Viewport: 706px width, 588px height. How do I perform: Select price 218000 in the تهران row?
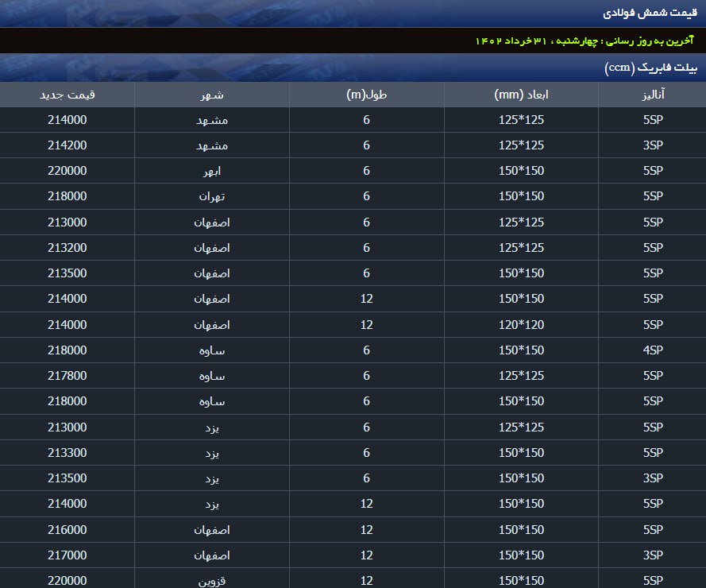67,196
